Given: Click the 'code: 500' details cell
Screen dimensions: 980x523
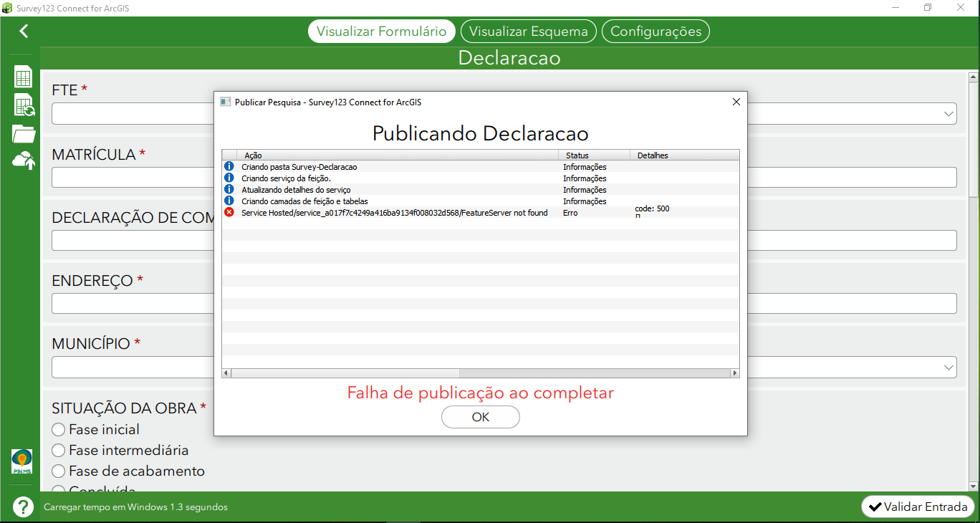Looking at the screenshot, I should point(652,209).
